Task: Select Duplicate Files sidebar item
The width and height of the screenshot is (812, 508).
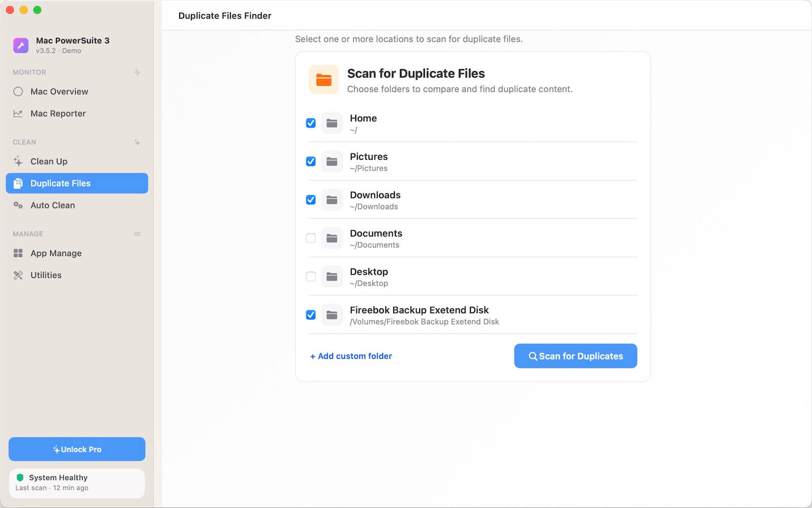Action: [x=77, y=183]
